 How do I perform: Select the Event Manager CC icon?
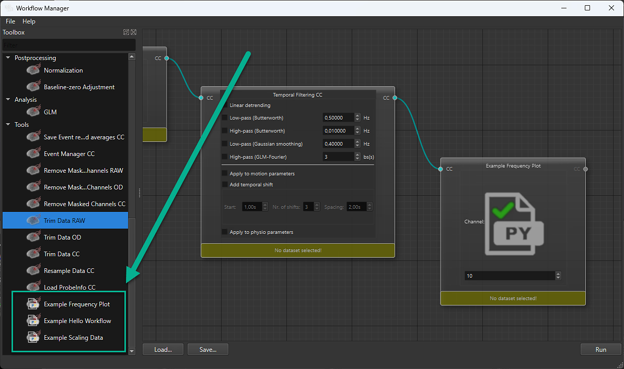pos(33,154)
